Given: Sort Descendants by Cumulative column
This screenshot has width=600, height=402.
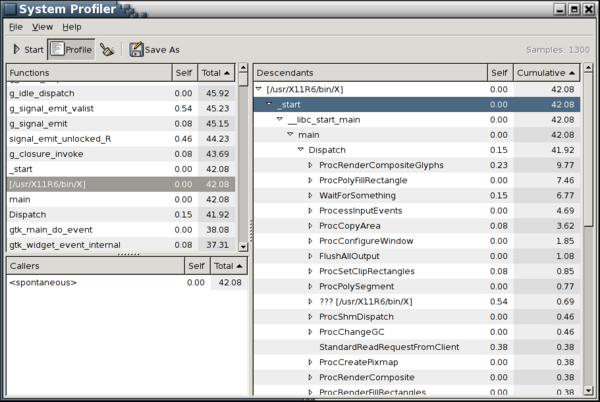Looking at the screenshot, I should tap(547, 73).
